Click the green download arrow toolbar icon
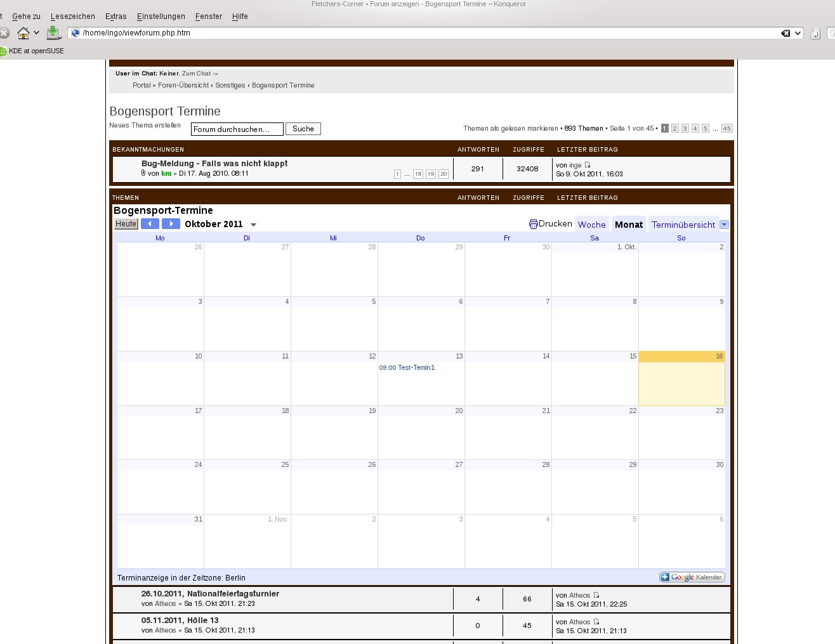Screen dimensions: 835x644 (53, 33)
